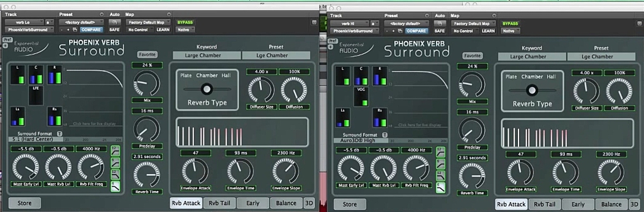Select the 12 dB high-pass filter slope icon in the verb Lo plugin
Screen dimensions: 644x212
(116, 151)
